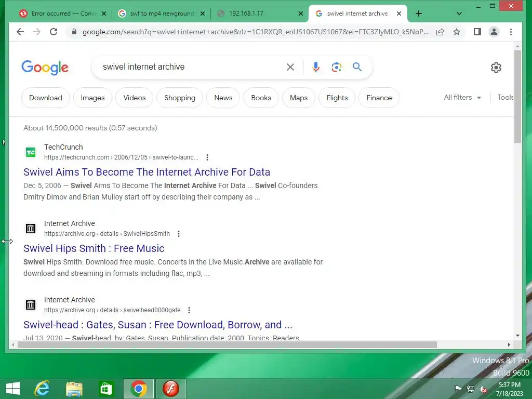532x399 pixels.
Task: Open the browser side panel icon
Action: point(477,32)
